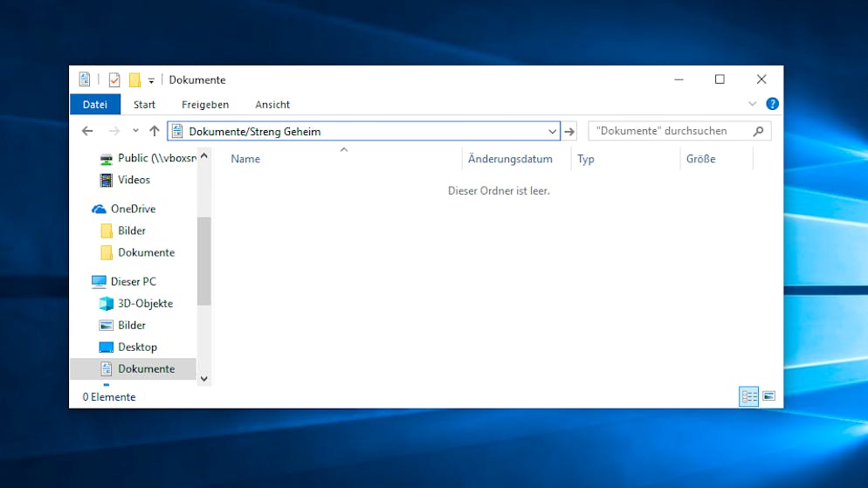Click the picture icon of Dieser PC Bilder

[106, 326]
